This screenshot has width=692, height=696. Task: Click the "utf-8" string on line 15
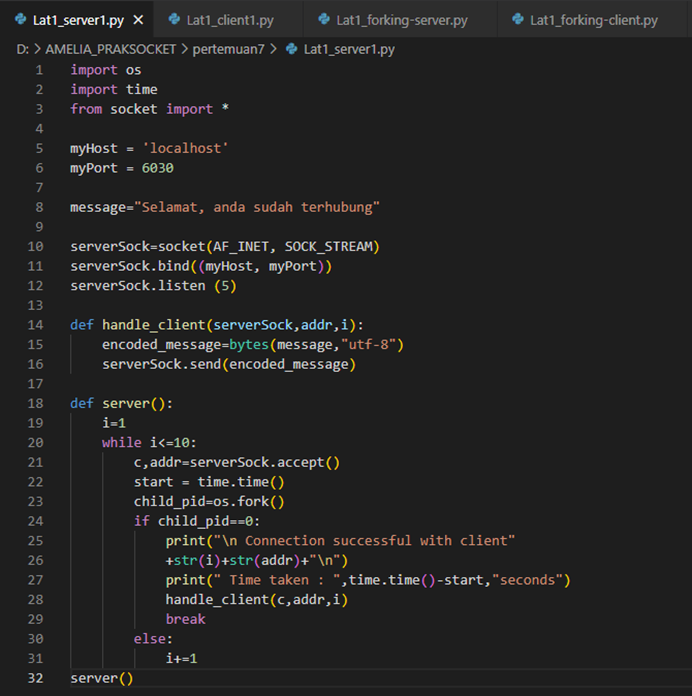pos(368,344)
